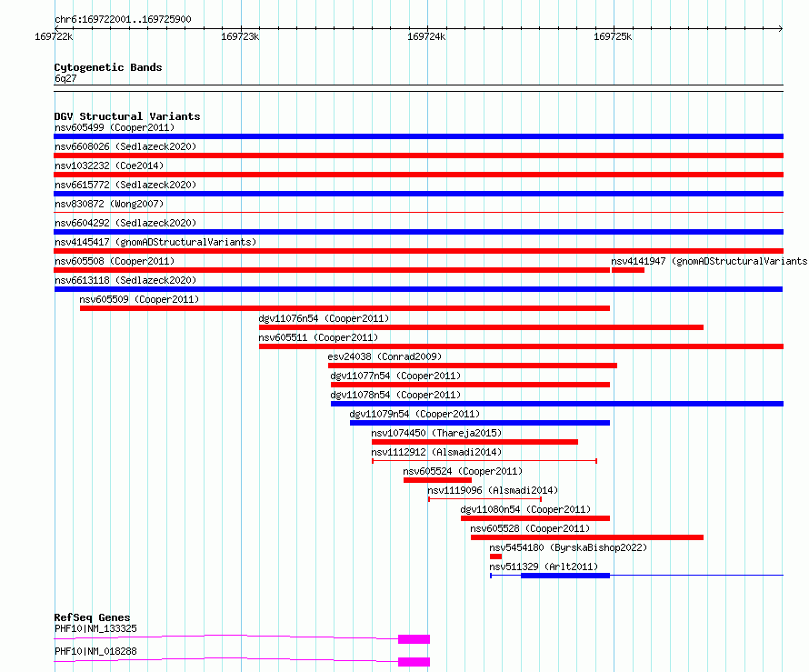Viewport: 809px width, 672px height.
Task: Open nsv5454180 (ByrskaBishop2022) variant label
Action: 568,547
